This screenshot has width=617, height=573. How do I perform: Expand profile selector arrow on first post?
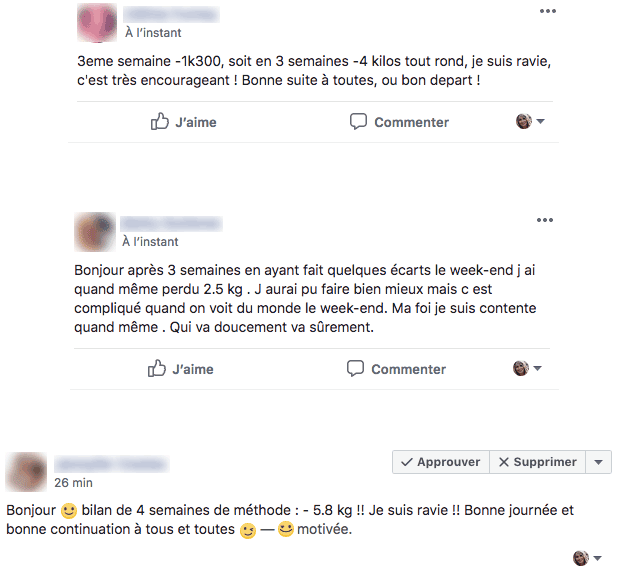point(541,121)
